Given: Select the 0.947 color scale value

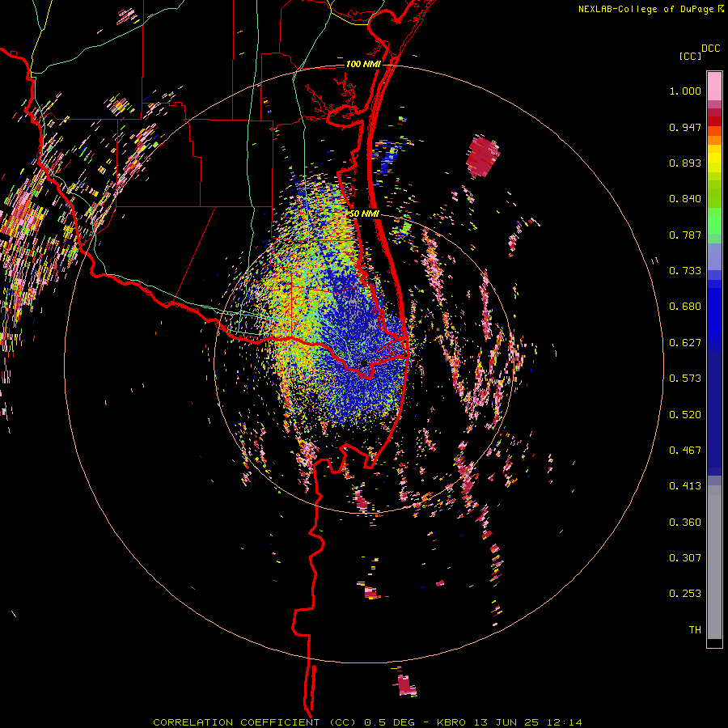Looking at the screenshot, I should pos(685,127).
